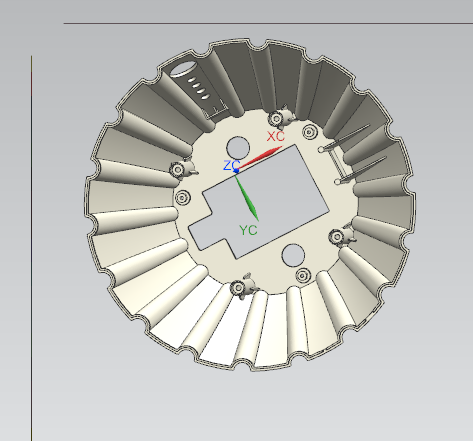Click the XC axis label
This screenshot has height=441, width=473.
click(x=276, y=136)
